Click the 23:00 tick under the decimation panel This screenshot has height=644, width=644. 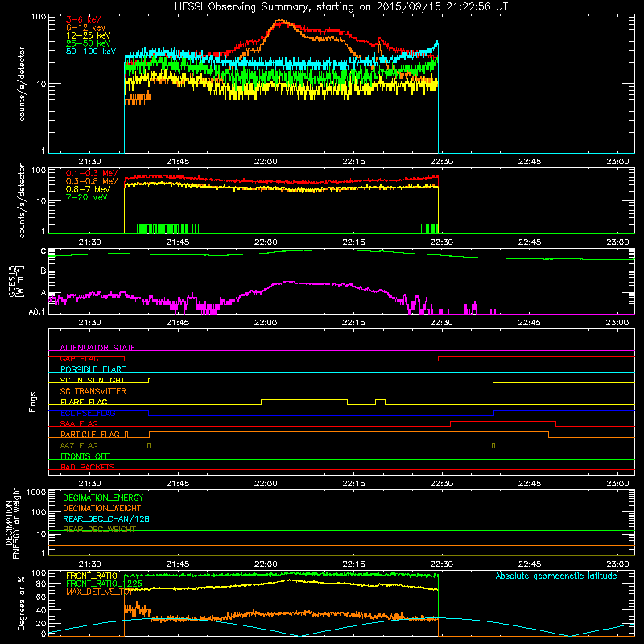617,564
